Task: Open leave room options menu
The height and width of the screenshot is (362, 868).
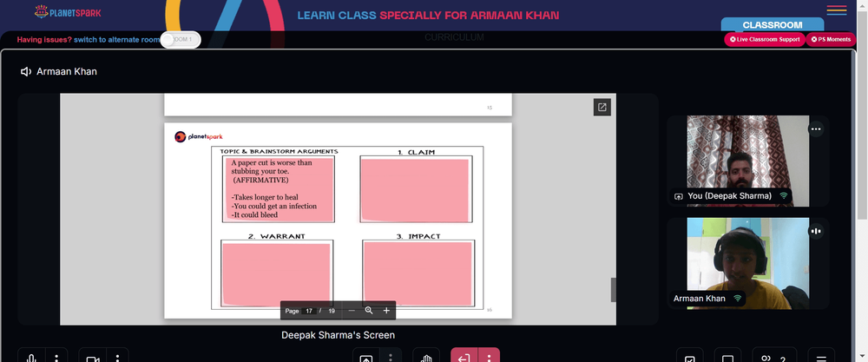Action: click(x=490, y=357)
